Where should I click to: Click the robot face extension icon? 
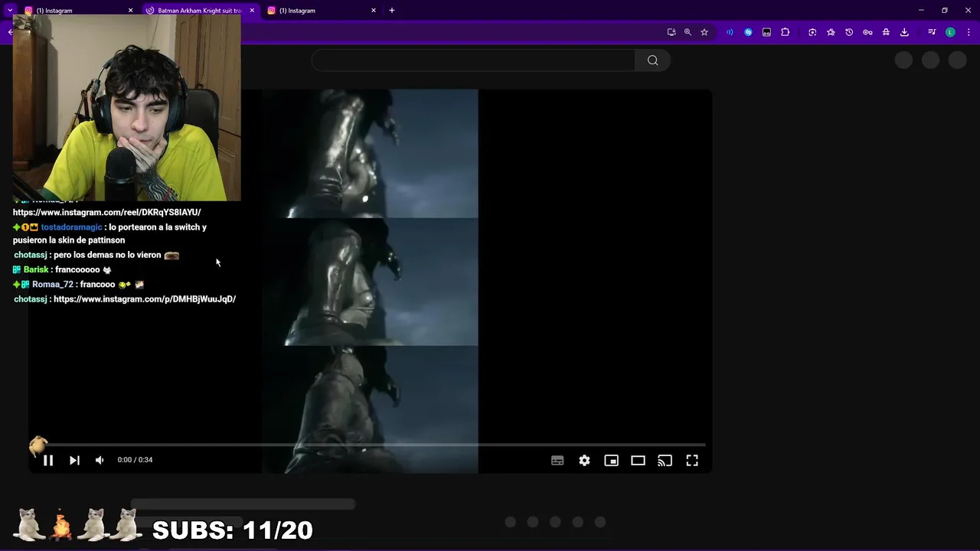(x=766, y=32)
